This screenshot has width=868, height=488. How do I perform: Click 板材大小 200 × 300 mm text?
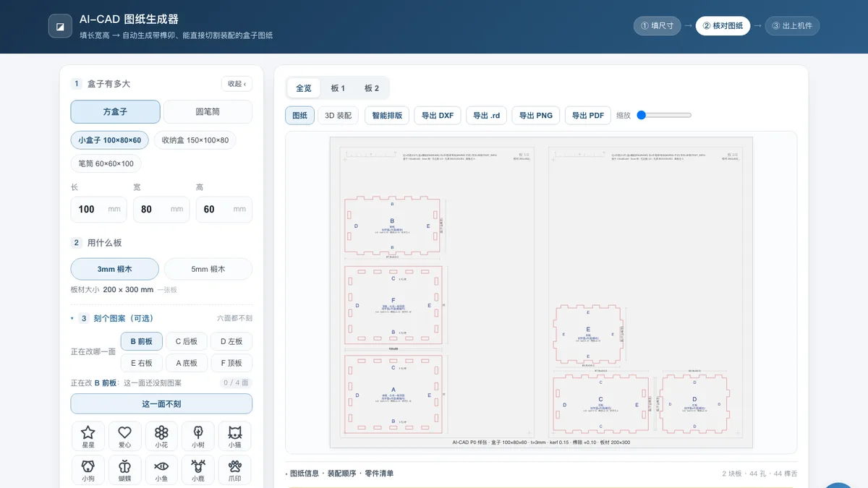point(112,289)
